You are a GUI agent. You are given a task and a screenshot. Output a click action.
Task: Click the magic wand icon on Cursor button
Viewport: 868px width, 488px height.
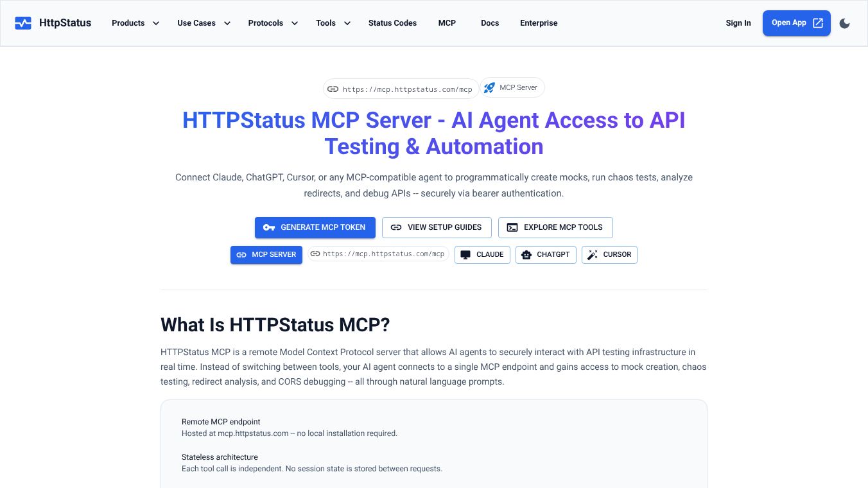593,255
